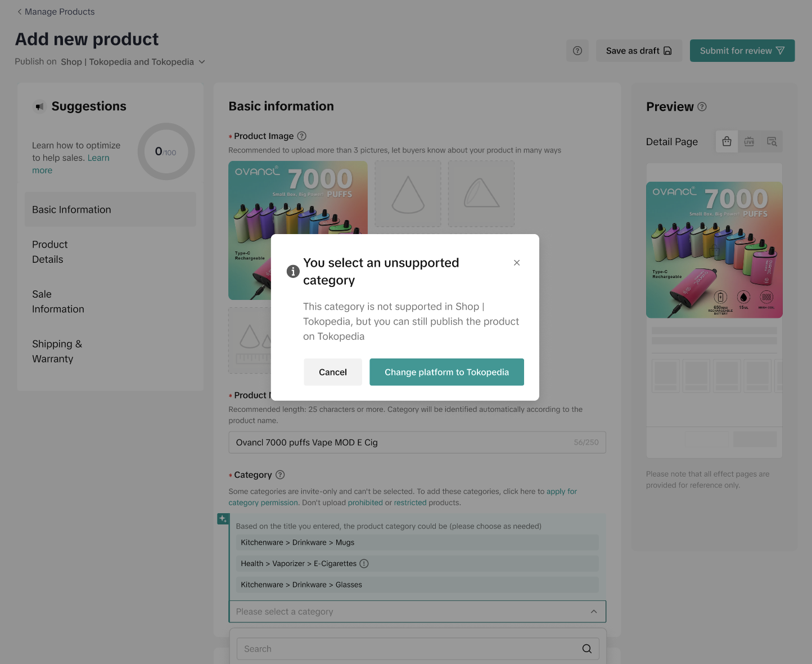812x664 pixels.
Task: Click Change platform to Tokopedia button
Action: pos(446,372)
